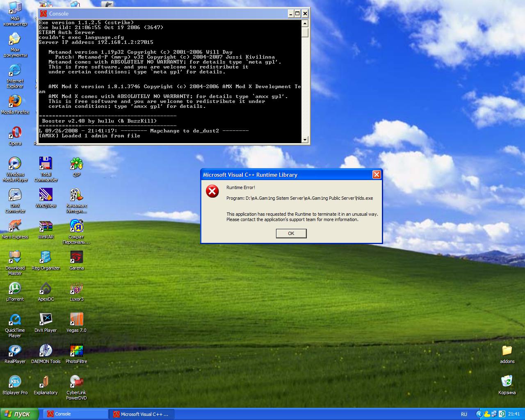The width and height of the screenshot is (525, 420).
Task: Click the Garena desktop icon
Action: click(77, 260)
